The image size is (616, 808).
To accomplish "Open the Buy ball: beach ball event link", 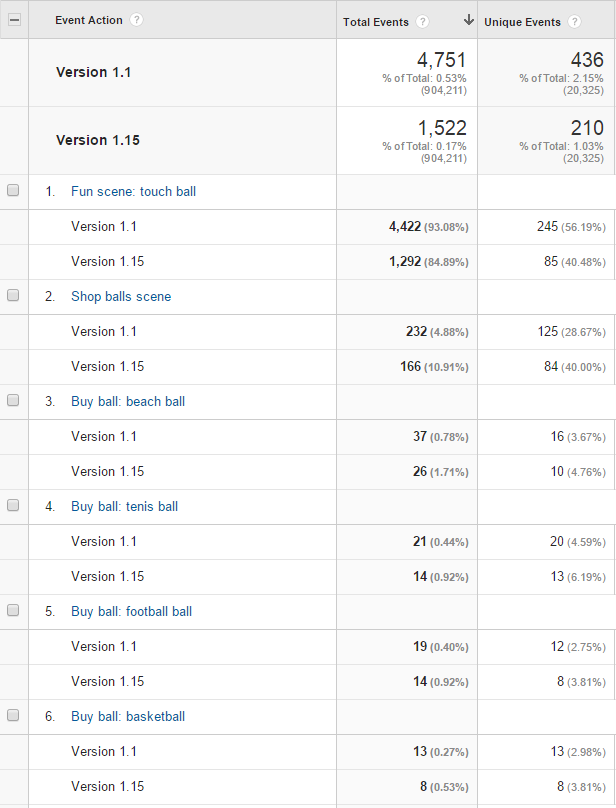I will click(128, 400).
